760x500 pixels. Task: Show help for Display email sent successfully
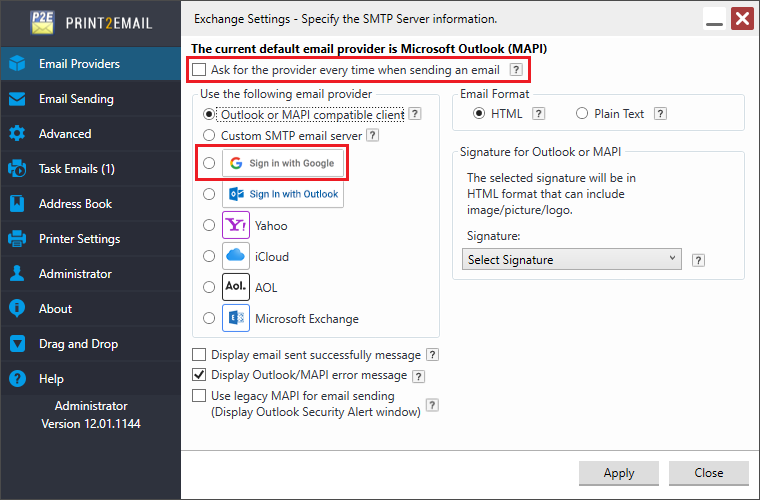432,355
